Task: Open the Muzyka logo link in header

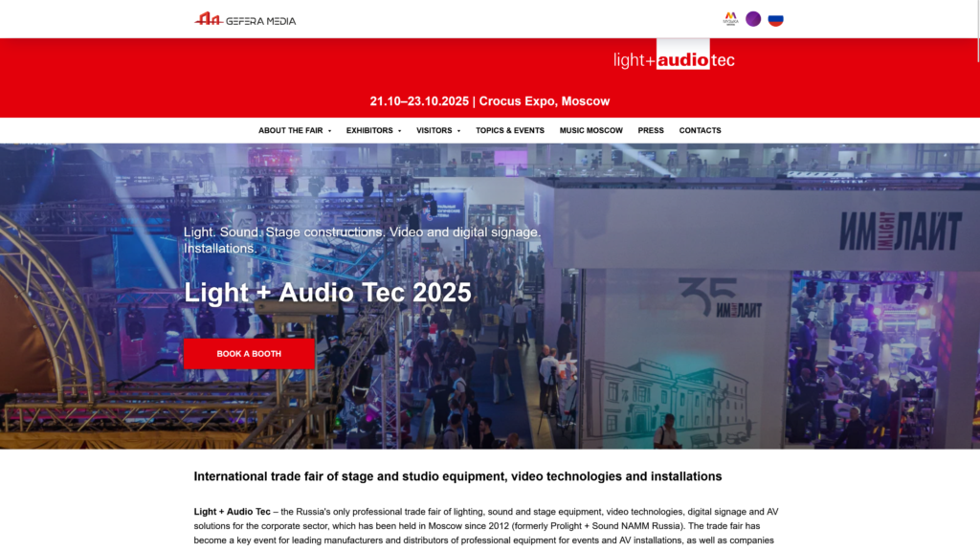Action: (730, 19)
